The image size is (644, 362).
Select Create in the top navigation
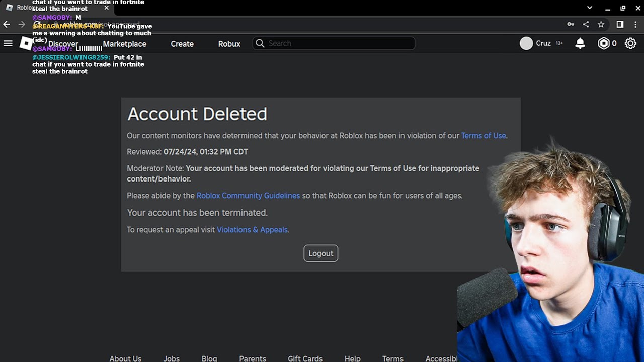pyautogui.click(x=182, y=44)
